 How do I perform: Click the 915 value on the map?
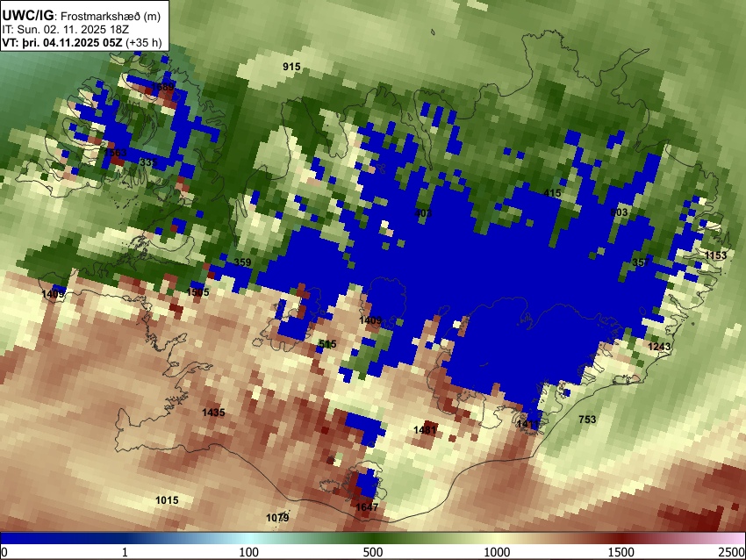click(x=291, y=67)
